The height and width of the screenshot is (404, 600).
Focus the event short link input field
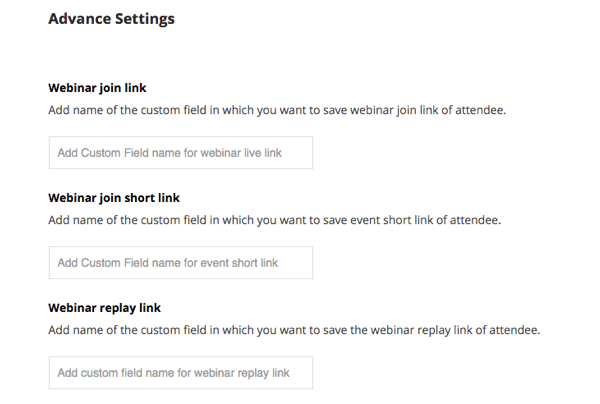click(180, 263)
